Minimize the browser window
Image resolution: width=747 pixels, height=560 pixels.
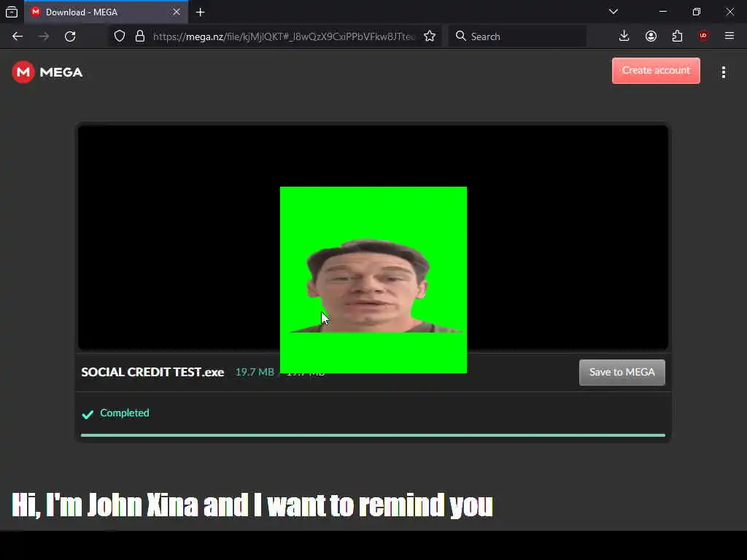pos(662,12)
